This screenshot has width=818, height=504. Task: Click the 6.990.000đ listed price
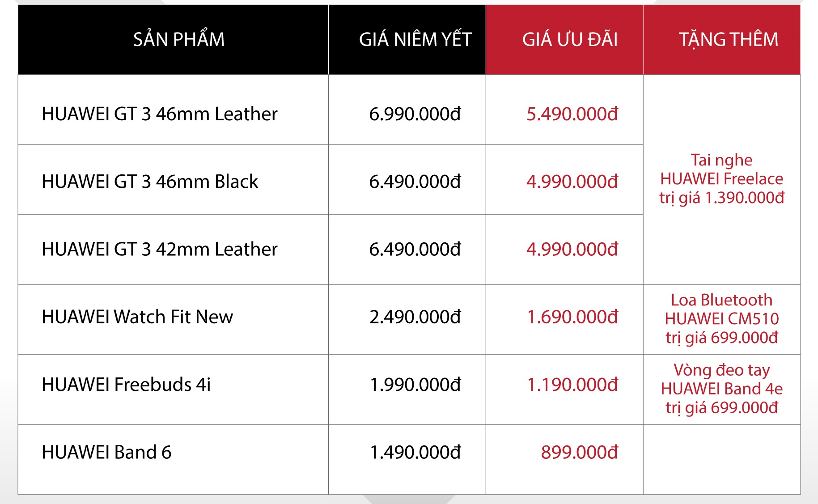click(415, 114)
